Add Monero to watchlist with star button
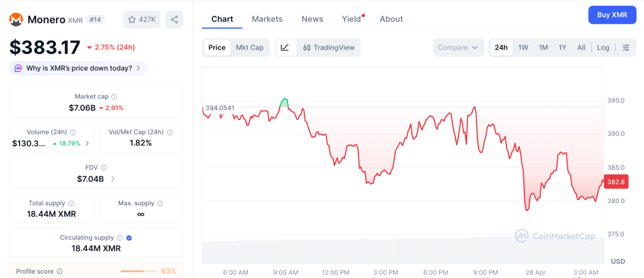 142,19
